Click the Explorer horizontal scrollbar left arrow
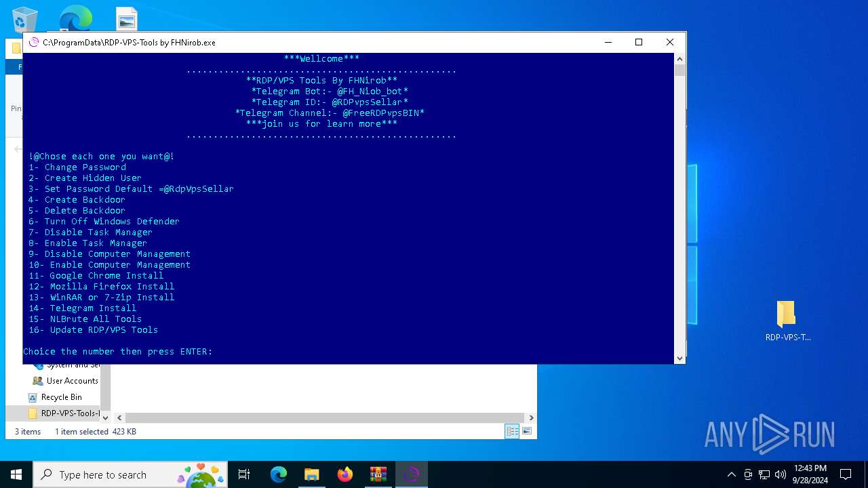 point(119,418)
